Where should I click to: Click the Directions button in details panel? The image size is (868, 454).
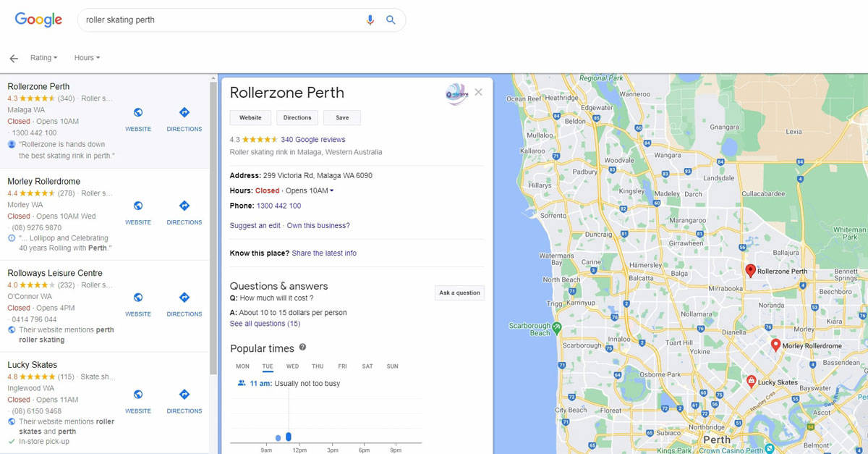tap(297, 117)
